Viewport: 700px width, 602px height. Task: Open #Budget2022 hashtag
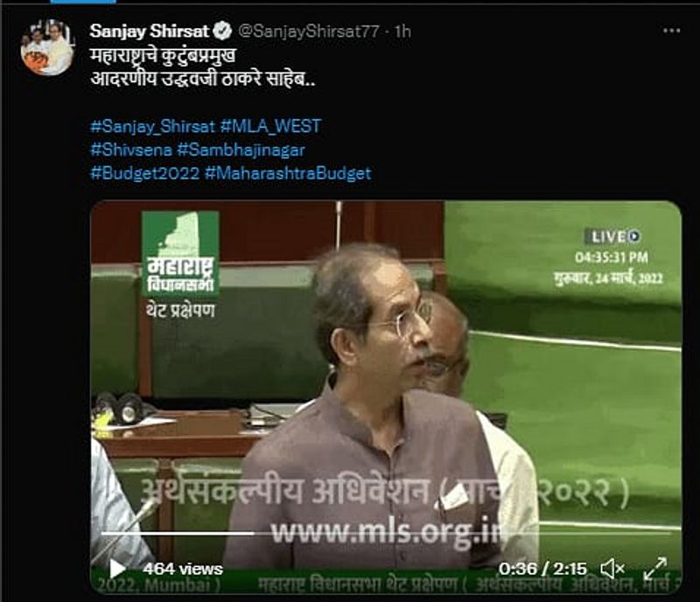tap(144, 173)
